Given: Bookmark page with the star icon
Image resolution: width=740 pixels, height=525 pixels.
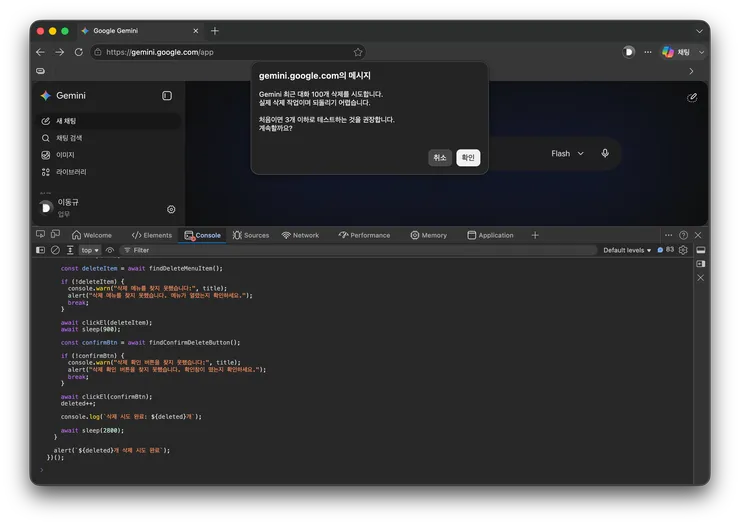Looking at the screenshot, I should coord(358,52).
